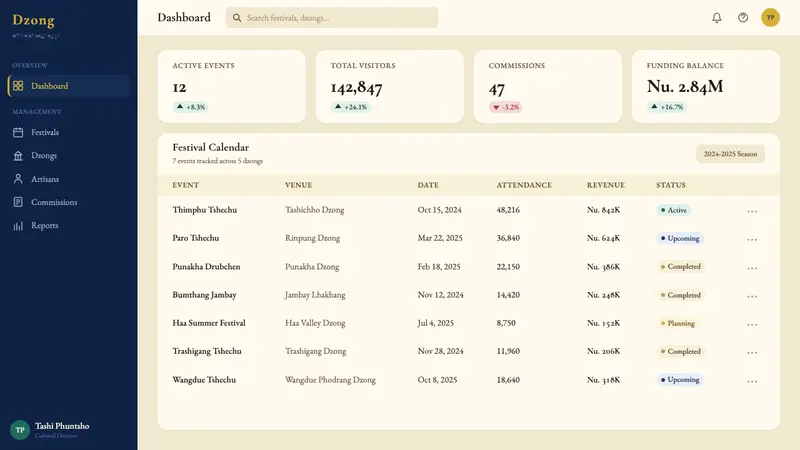800x450 pixels.
Task: Open Dzongs in the sidebar
Action: pyautogui.click(x=69, y=156)
